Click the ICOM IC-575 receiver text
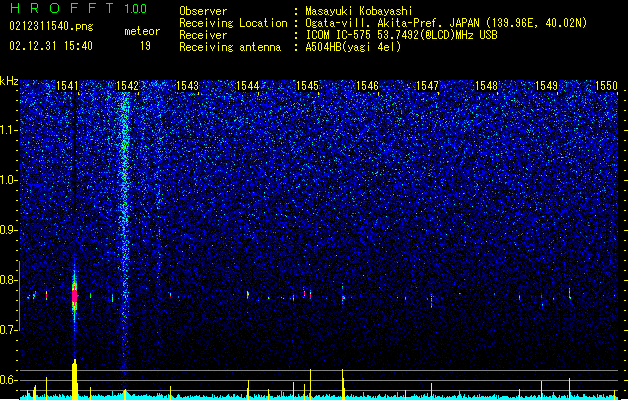This screenshot has width=629, height=400. coord(401,35)
